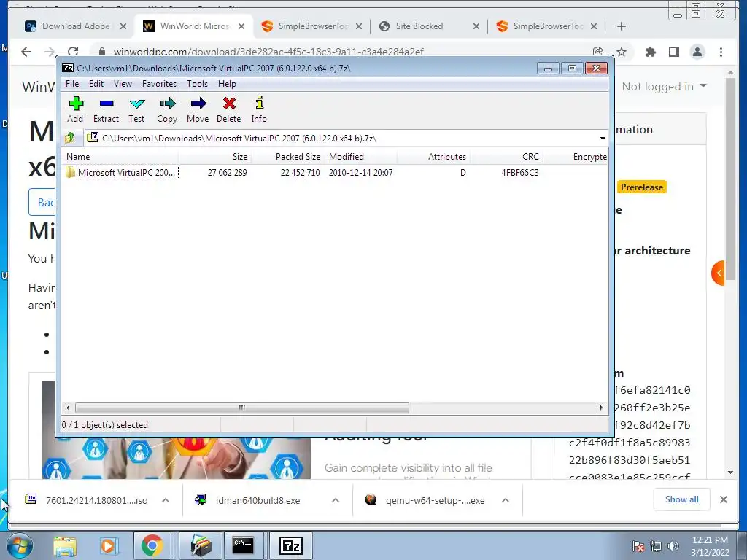Image resolution: width=747 pixels, height=560 pixels.
Task: Open Windows Explorer from the taskbar
Action: [65, 545]
